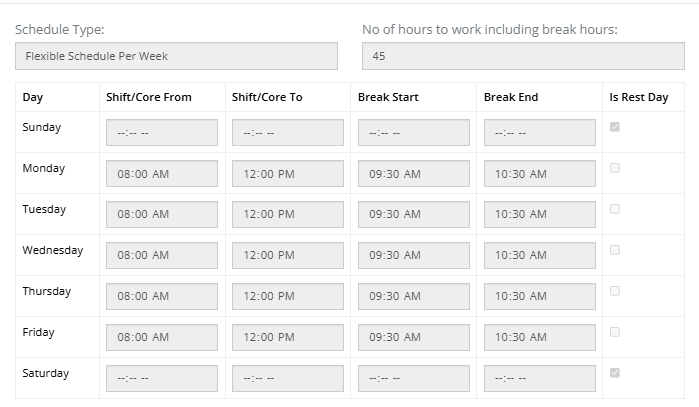
Task: Click the Is Rest Day column header
Action: point(638,97)
